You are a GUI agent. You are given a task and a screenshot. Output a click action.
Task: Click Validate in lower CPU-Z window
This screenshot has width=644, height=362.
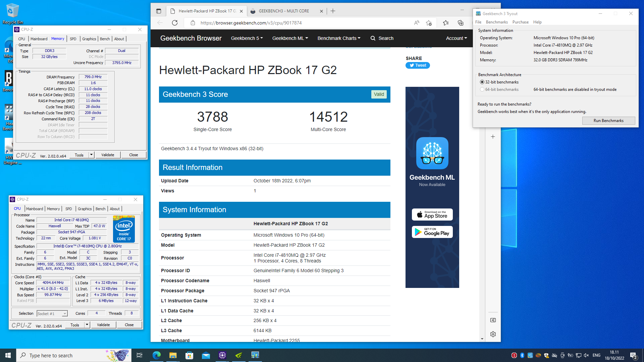pos(103,325)
